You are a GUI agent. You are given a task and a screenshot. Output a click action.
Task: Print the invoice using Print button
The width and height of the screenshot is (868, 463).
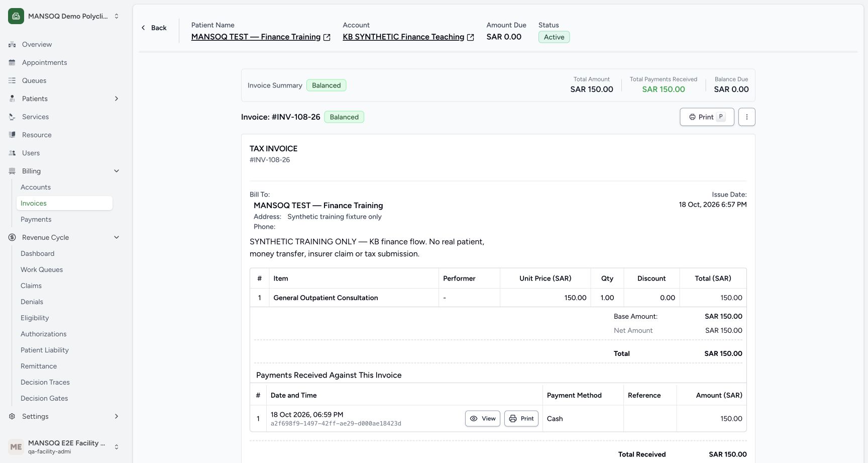tap(707, 117)
